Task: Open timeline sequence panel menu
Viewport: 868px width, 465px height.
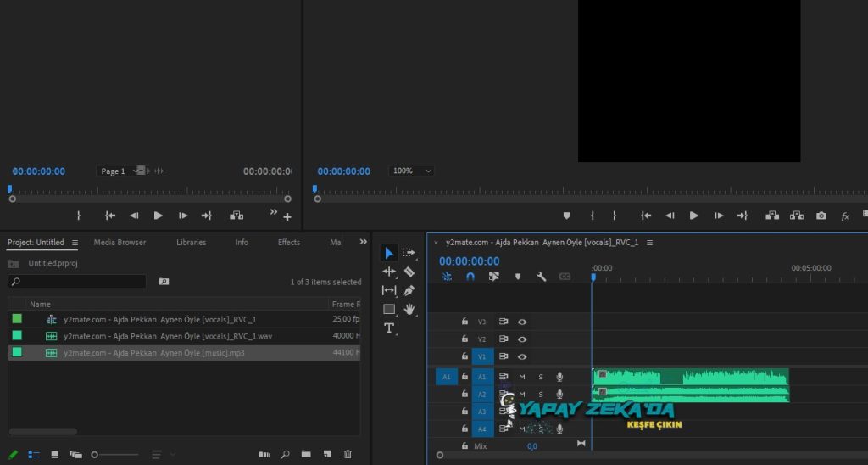Action: pyautogui.click(x=650, y=243)
